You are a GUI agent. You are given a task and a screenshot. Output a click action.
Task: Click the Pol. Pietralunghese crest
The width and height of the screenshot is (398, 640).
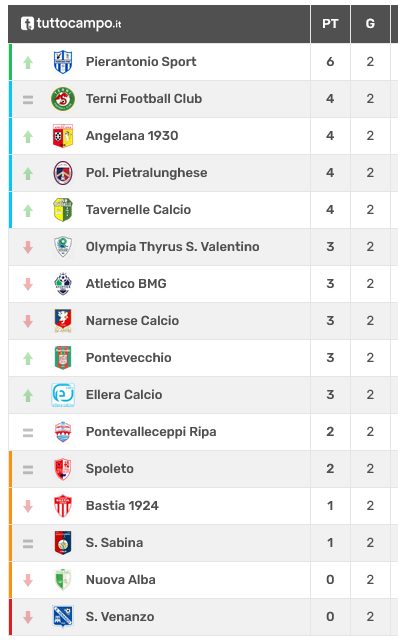pyautogui.click(x=63, y=173)
